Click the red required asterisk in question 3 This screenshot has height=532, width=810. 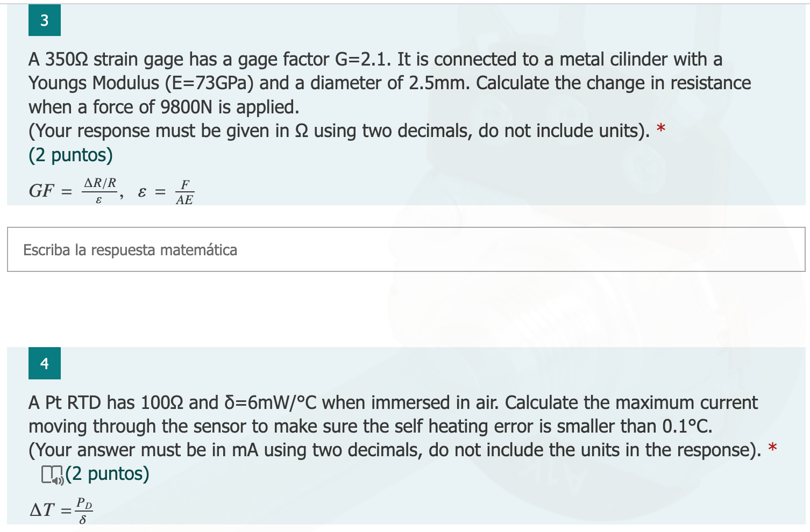point(661,129)
